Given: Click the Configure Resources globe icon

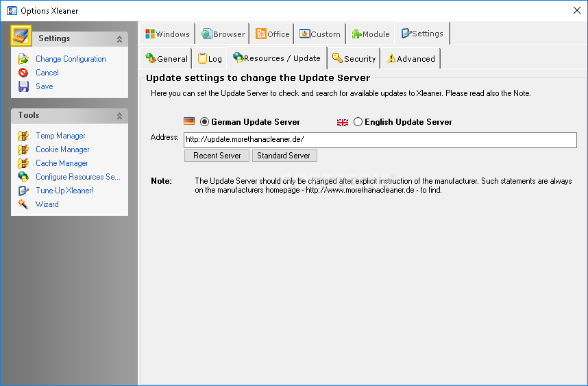Looking at the screenshot, I should [23, 177].
